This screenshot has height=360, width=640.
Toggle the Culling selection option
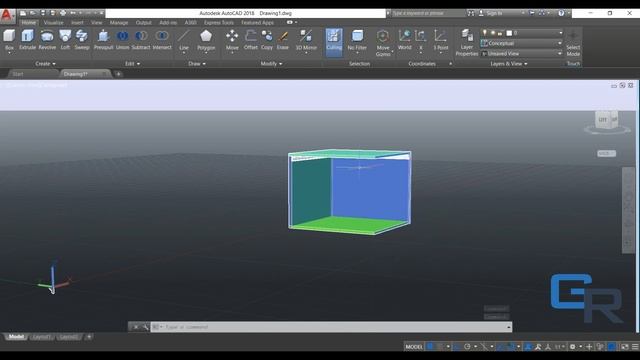point(334,42)
